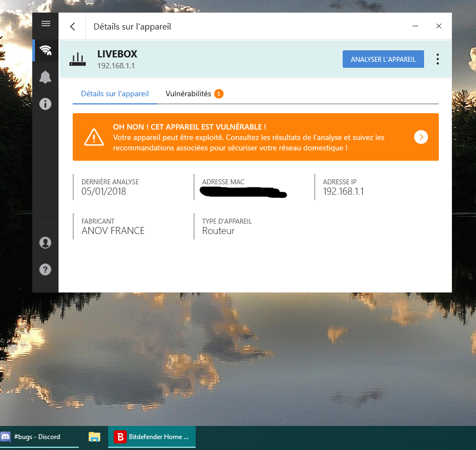
Task: Click the 05/01/2018 last analysis date
Action: (103, 191)
